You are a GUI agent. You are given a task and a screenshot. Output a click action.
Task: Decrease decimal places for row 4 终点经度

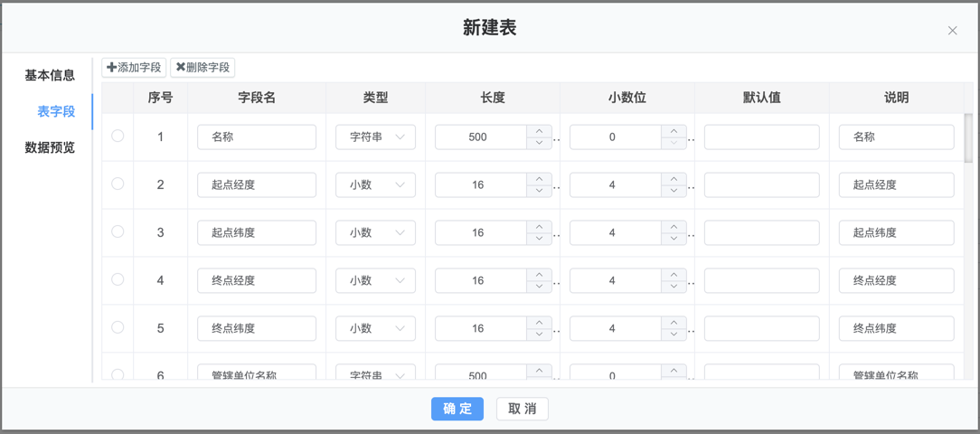click(x=674, y=287)
